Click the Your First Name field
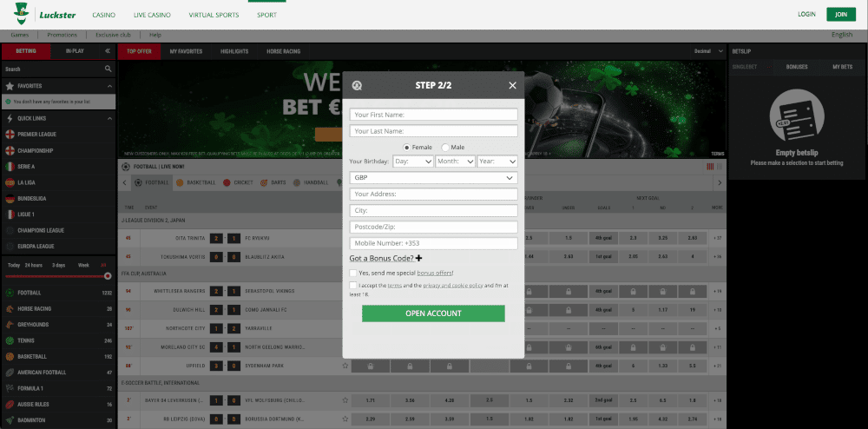The width and height of the screenshot is (868, 429). tap(433, 115)
